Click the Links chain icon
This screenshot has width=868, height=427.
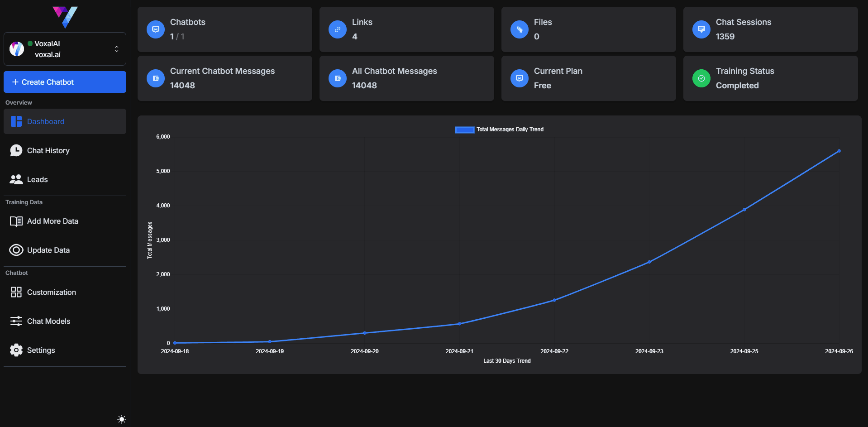point(337,29)
